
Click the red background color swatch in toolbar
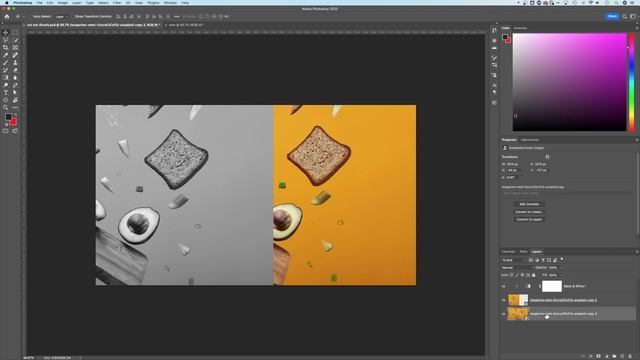pos(13,122)
